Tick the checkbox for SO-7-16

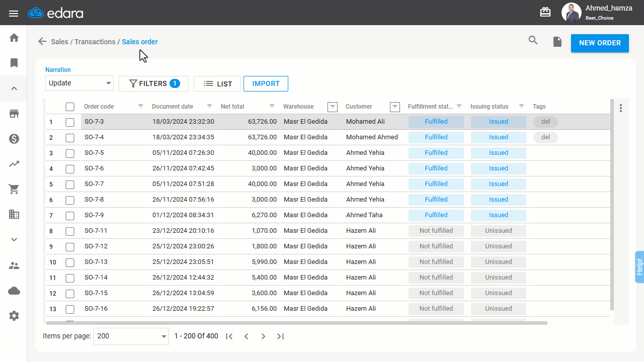click(x=70, y=309)
